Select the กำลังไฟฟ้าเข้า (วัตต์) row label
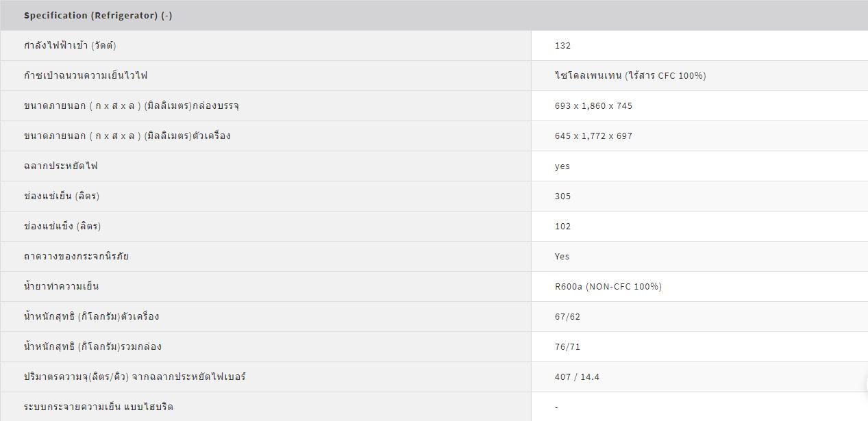The height and width of the screenshot is (421, 868). pyautogui.click(x=70, y=45)
